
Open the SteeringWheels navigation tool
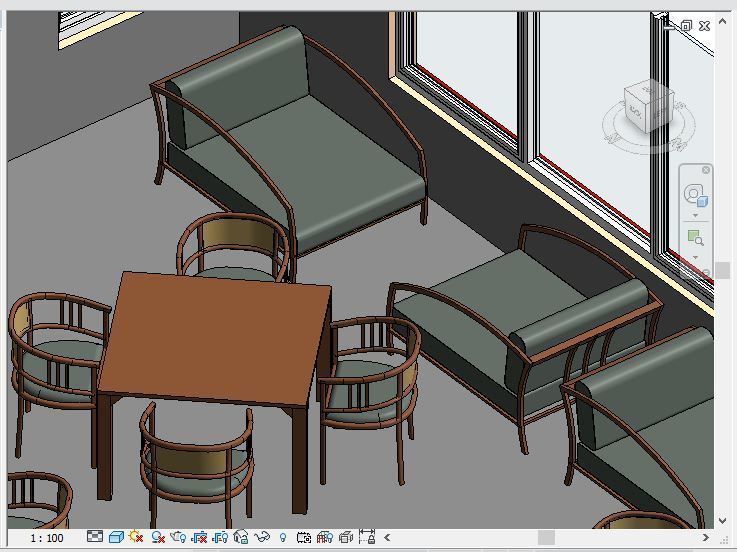pos(695,194)
